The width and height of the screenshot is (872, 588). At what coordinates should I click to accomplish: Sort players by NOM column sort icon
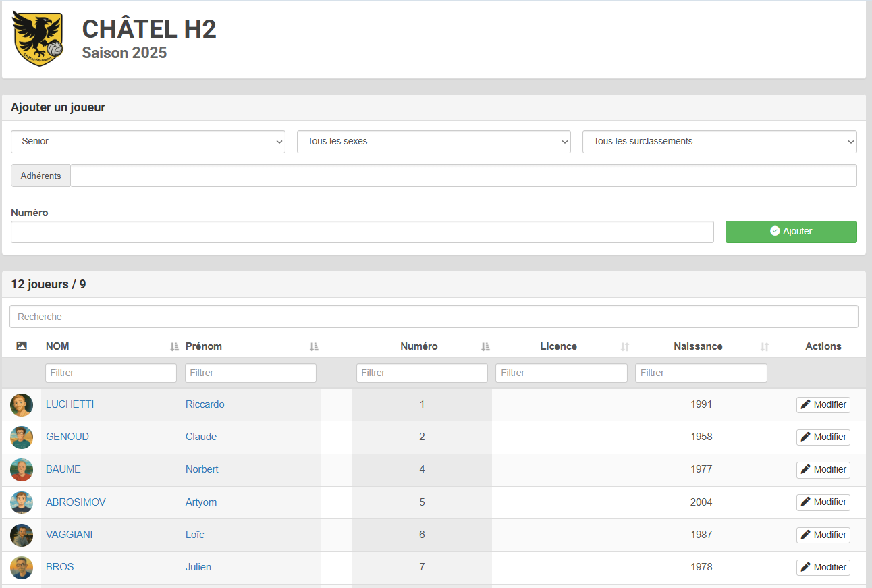click(175, 346)
